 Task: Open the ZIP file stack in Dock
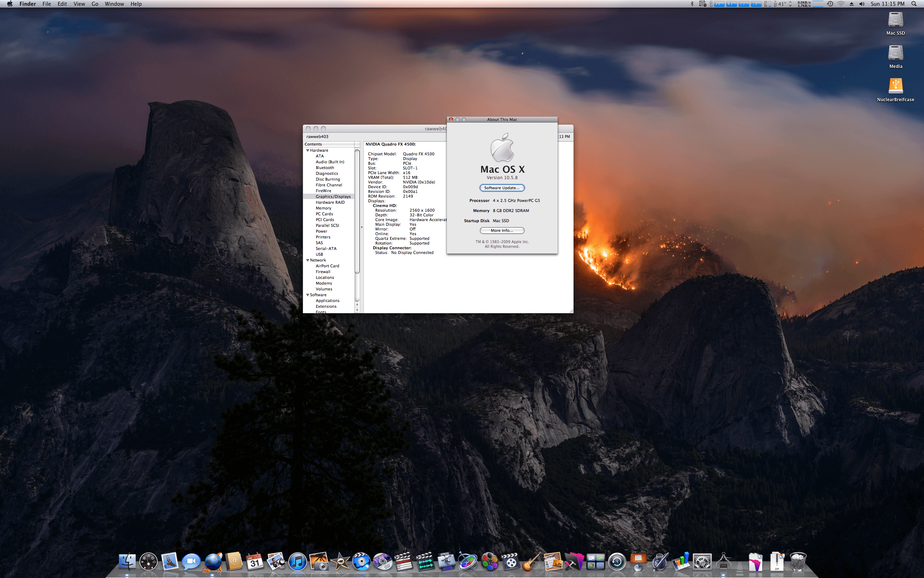(x=777, y=561)
